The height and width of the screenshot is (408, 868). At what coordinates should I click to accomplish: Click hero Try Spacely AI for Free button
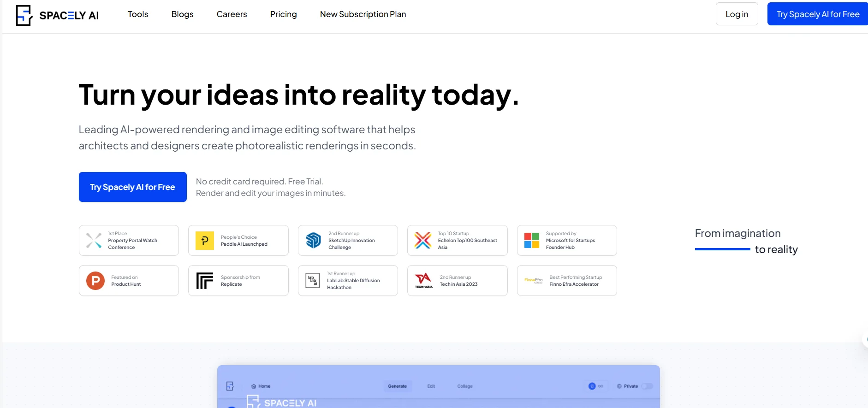pos(133,187)
